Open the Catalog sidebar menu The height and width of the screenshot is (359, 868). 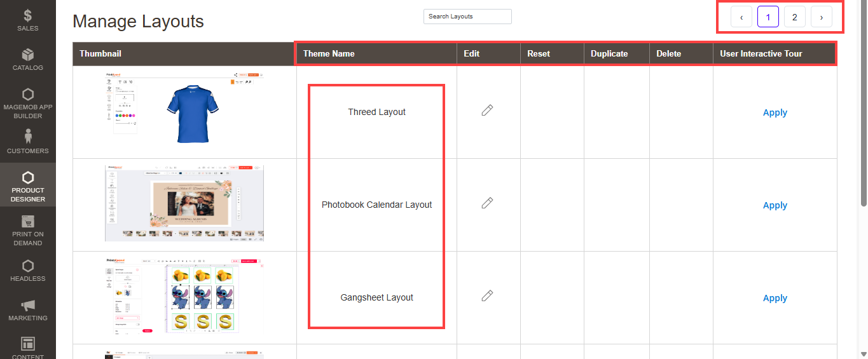(x=27, y=60)
